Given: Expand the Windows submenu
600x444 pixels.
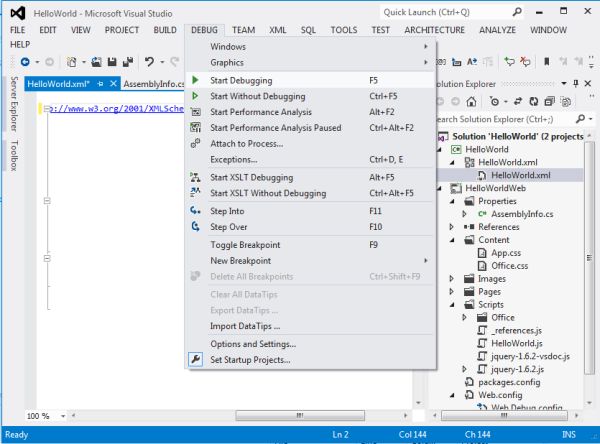Looking at the screenshot, I should (310, 46).
